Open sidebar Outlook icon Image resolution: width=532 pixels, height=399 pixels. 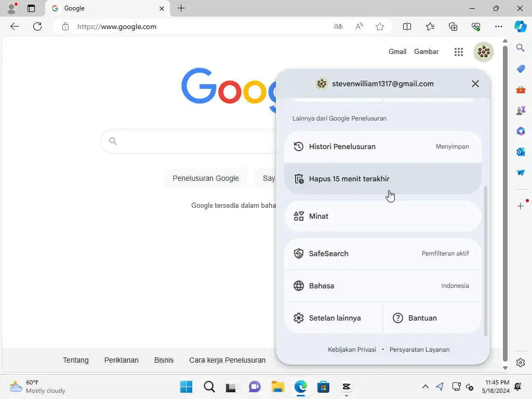click(x=521, y=152)
